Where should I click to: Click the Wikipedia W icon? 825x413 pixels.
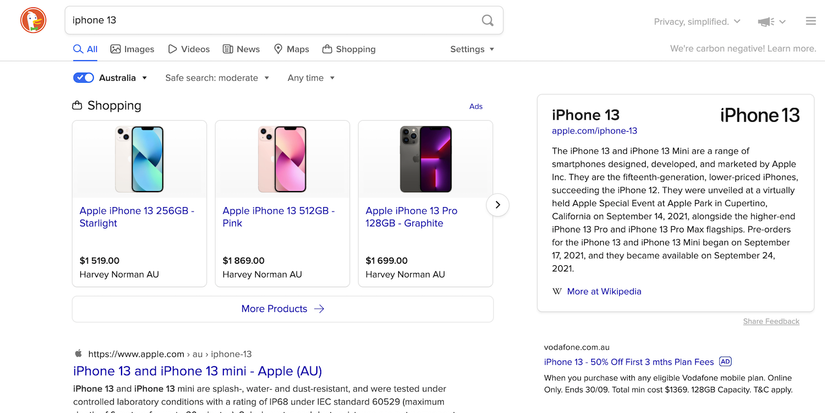[x=557, y=291]
